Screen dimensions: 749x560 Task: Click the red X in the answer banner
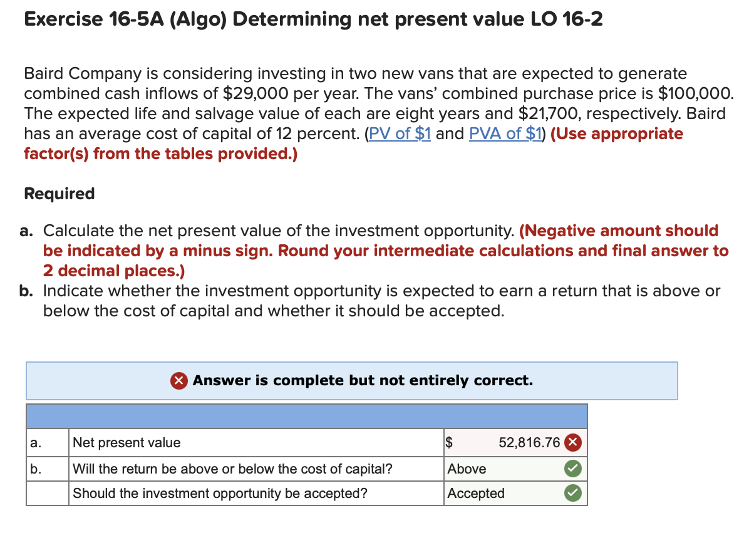click(x=179, y=380)
